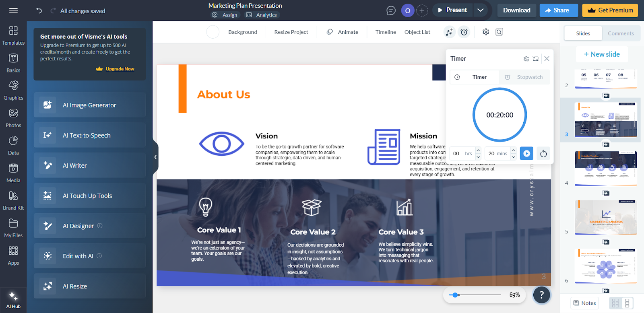This screenshot has width=644, height=313.
Task: Click the Upgrade Now link
Action: [x=120, y=69]
